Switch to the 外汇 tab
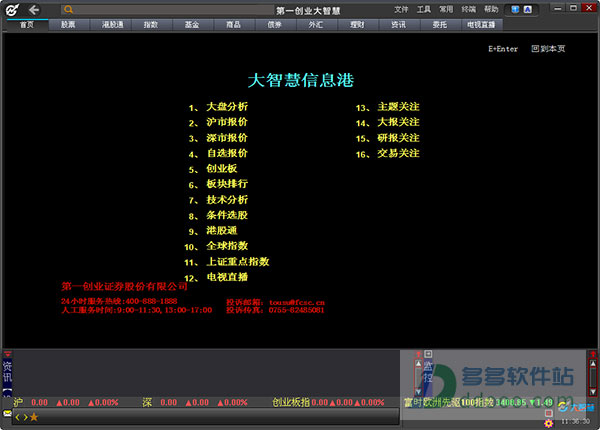600x430 pixels. [316, 25]
